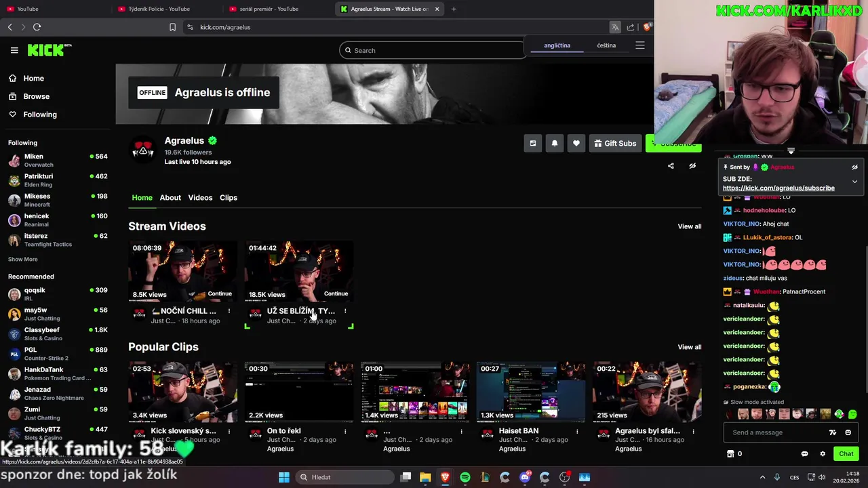Open options for On to řekl clip

click(345, 431)
